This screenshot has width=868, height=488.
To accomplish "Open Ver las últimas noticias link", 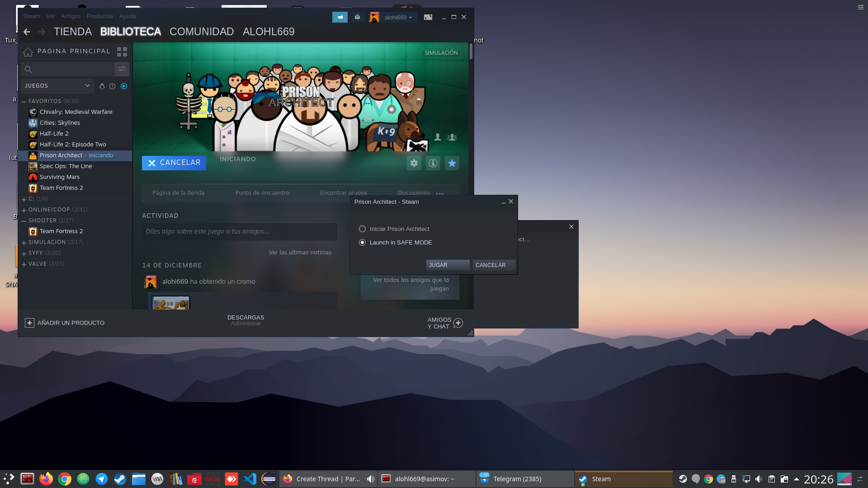I will tap(300, 253).
